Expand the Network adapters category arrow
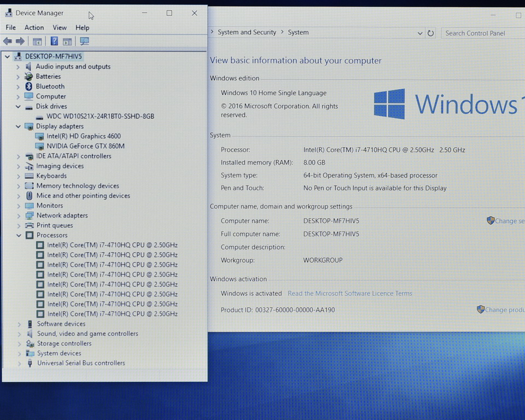This screenshot has width=525, height=420. coord(19,215)
